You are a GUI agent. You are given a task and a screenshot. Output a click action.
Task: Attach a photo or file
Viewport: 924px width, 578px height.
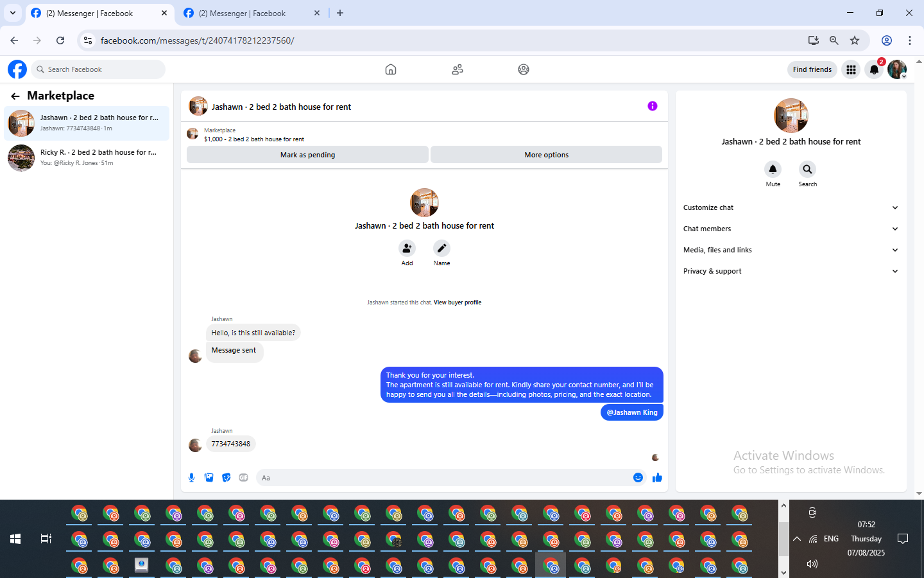[x=209, y=477]
